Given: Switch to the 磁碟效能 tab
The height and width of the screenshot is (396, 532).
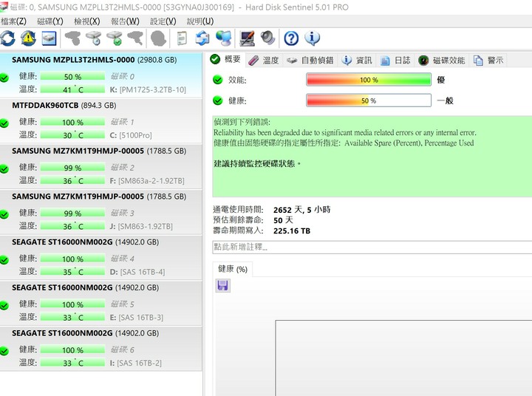Looking at the screenshot, I should point(442,61).
